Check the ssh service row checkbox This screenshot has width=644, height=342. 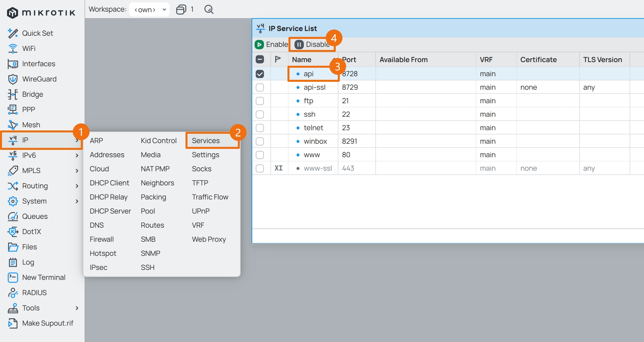point(260,114)
